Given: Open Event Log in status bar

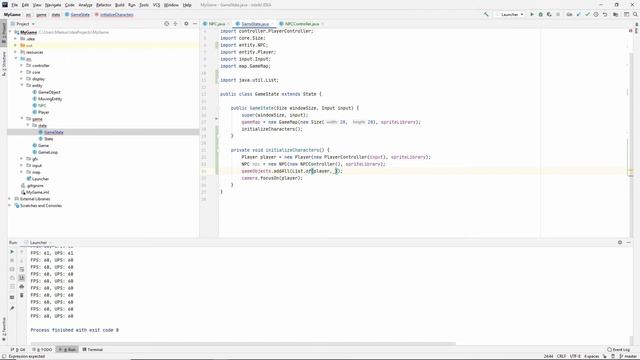Looking at the screenshot, I should click(618, 349).
